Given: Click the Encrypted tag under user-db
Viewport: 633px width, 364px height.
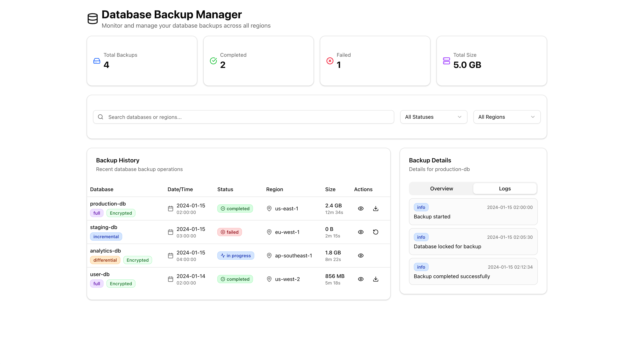Looking at the screenshot, I should pyautogui.click(x=121, y=284).
